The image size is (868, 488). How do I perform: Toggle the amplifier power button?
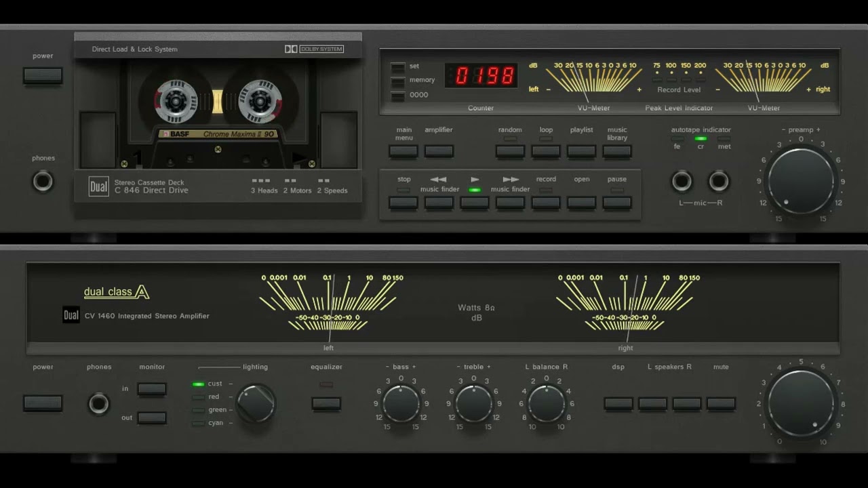pos(43,403)
